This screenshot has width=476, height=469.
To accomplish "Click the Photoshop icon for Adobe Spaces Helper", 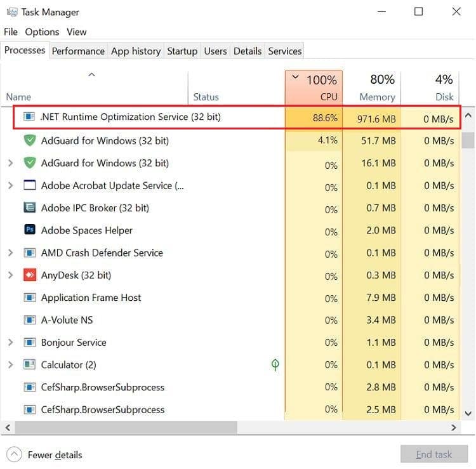I will (30, 230).
